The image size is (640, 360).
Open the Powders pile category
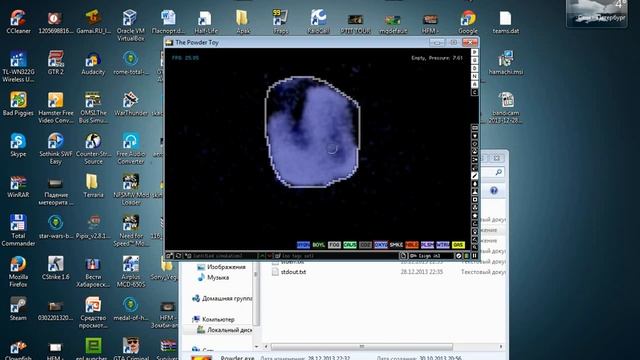pos(474,191)
